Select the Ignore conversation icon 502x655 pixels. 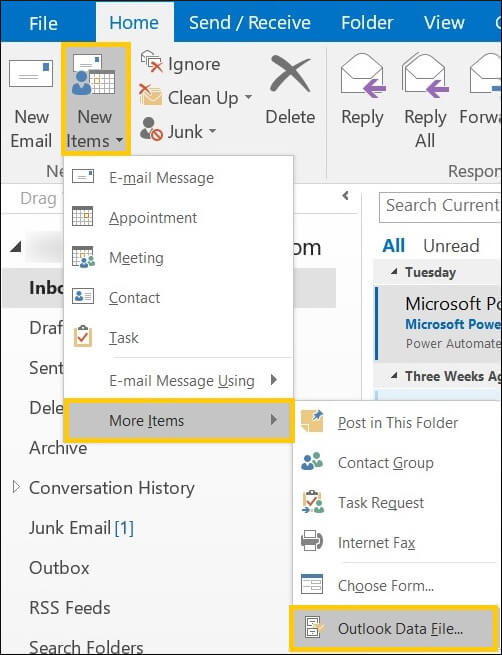(x=151, y=62)
